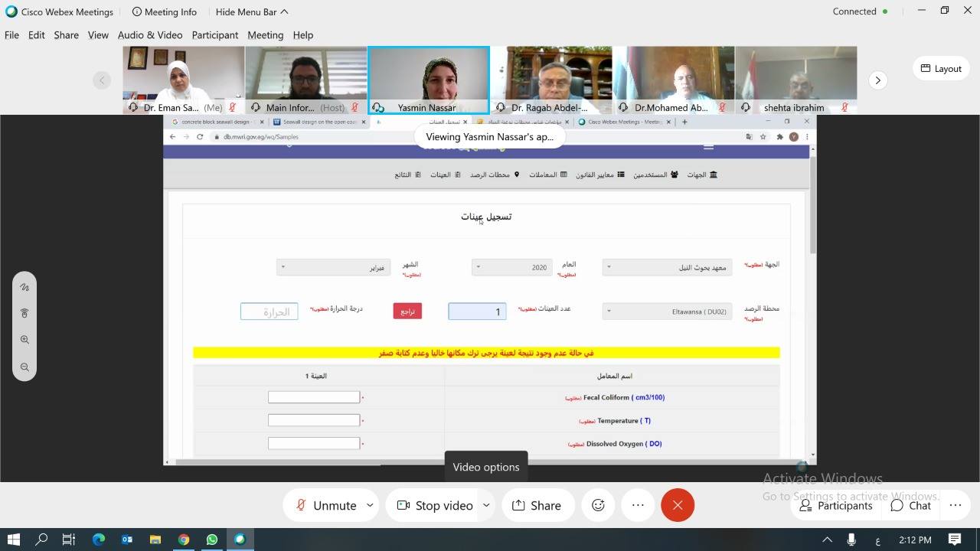Click the red leave meeting button
Viewport: 980px width, 551px height.
pyautogui.click(x=677, y=505)
